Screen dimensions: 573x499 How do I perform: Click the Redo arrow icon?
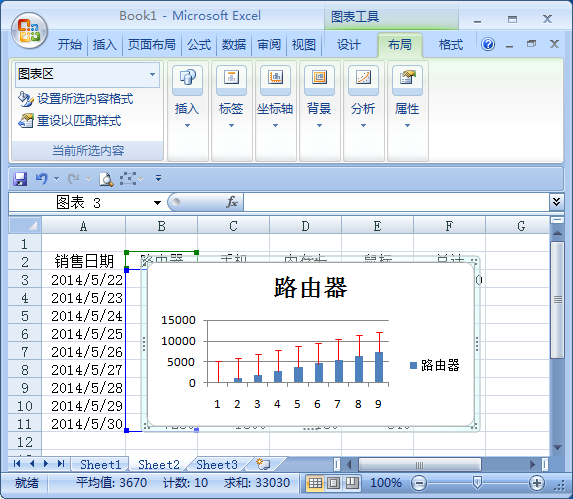click(73, 179)
